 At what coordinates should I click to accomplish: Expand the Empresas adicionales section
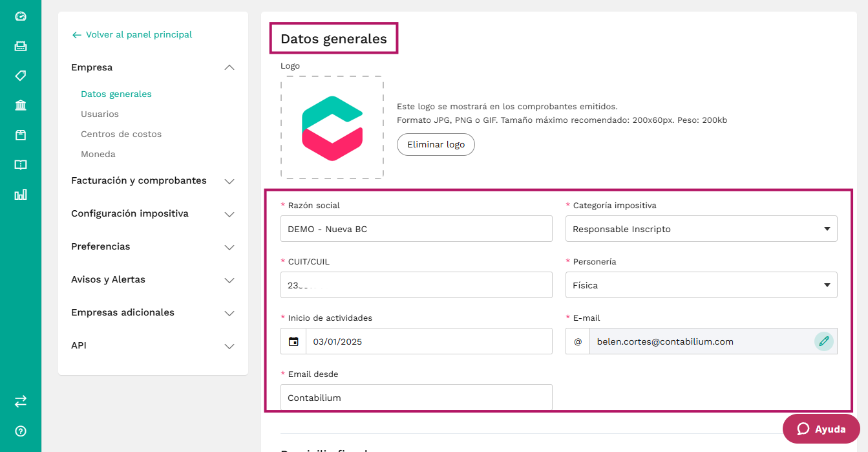[x=153, y=313]
